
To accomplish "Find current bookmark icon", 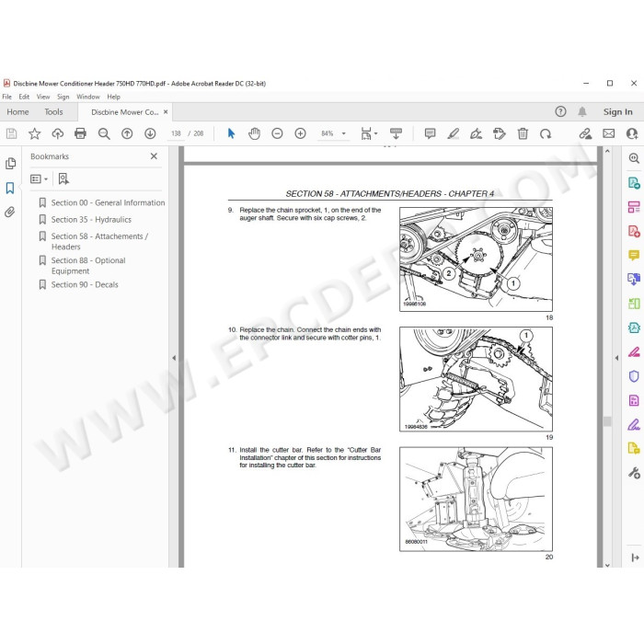I will 63,179.
